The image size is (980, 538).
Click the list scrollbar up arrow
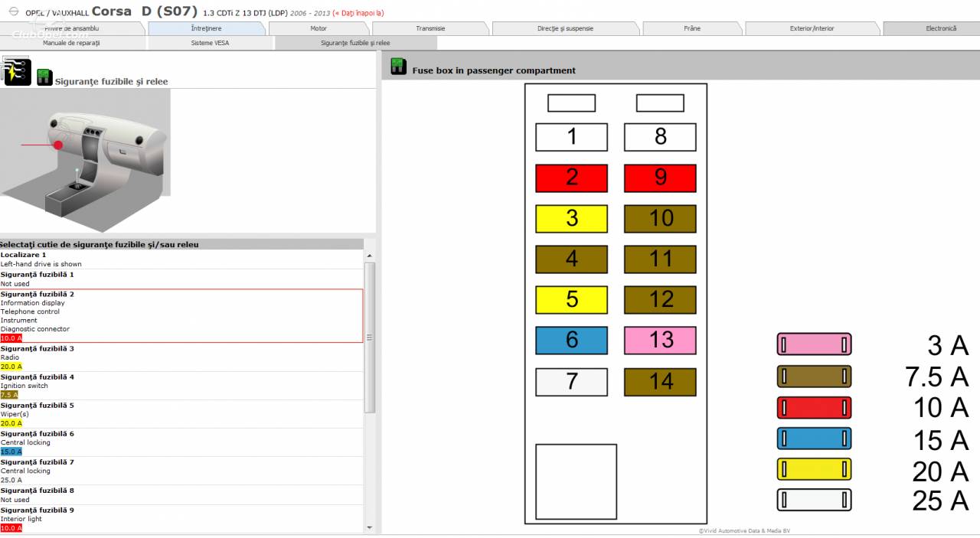[x=370, y=256]
